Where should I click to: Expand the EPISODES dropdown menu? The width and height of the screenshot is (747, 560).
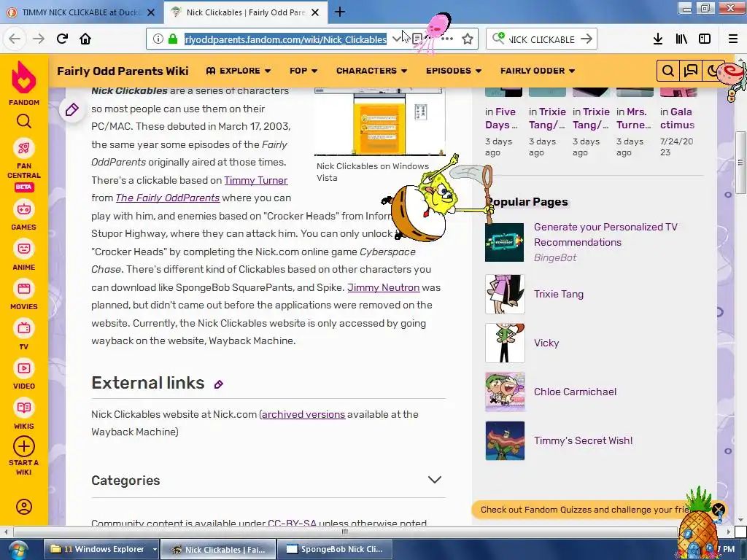coord(454,71)
